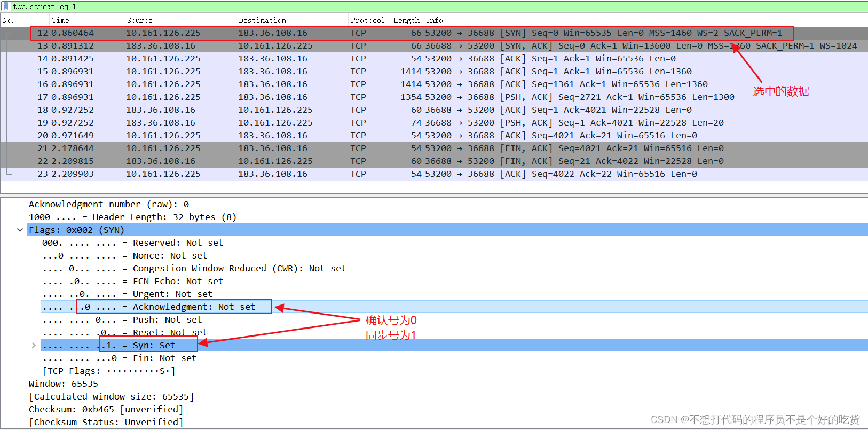Sort packets by the No. column header

click(x=25, y=20)
